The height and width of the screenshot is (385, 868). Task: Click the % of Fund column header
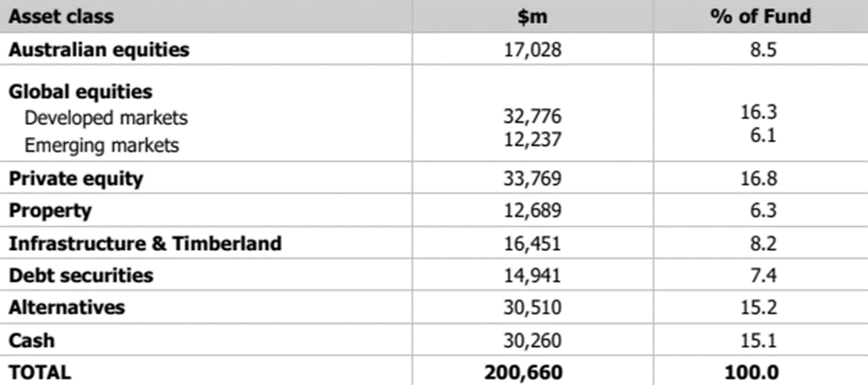(760, 17)
